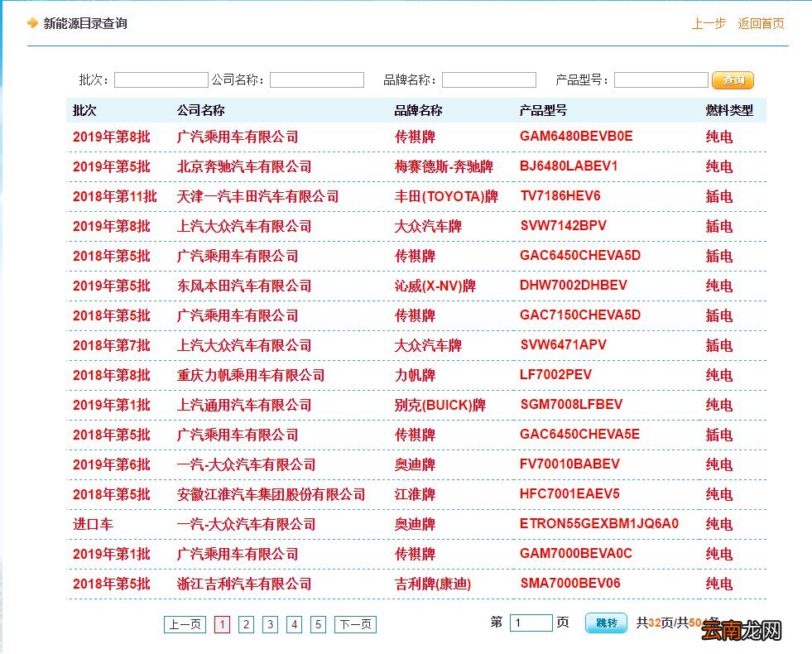The height and width of the screenshot is (654, 812).
Task: Click company 天津一汽丰田汽车有限公司
Action: coord(257,197)
